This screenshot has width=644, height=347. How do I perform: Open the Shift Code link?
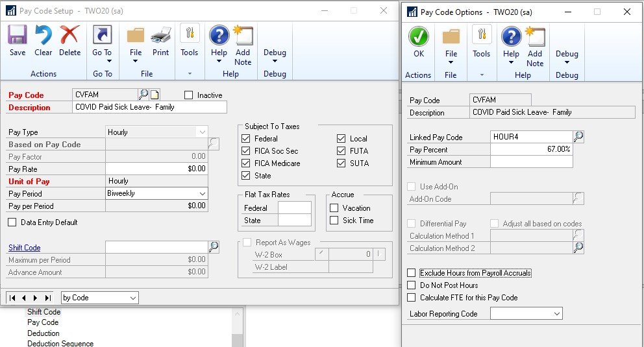[x=25, y=248]
